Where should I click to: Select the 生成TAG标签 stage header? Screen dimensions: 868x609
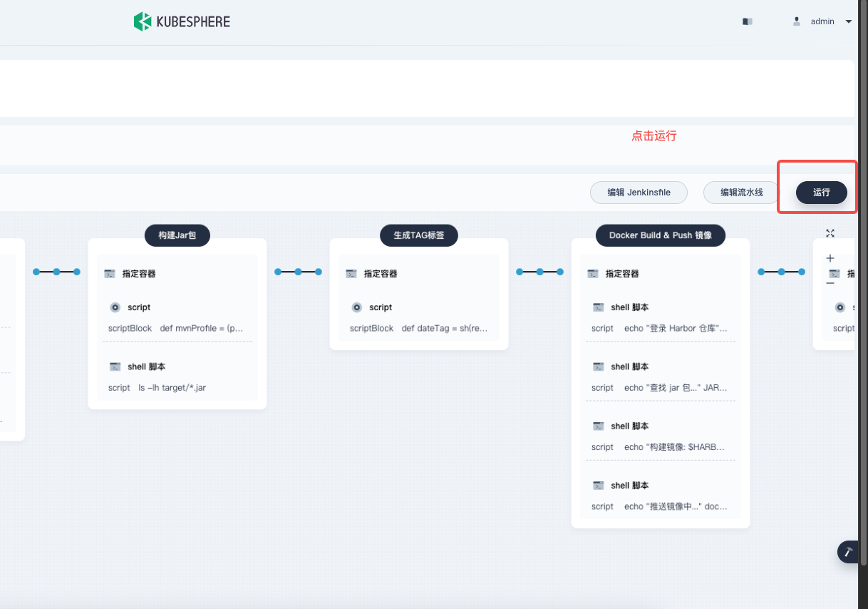pyautogui.click(x=418, y=235)
